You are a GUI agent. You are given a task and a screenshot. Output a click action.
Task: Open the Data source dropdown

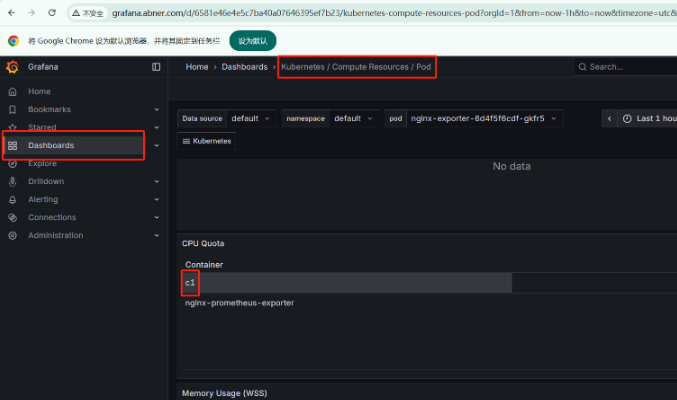[251, 118]
